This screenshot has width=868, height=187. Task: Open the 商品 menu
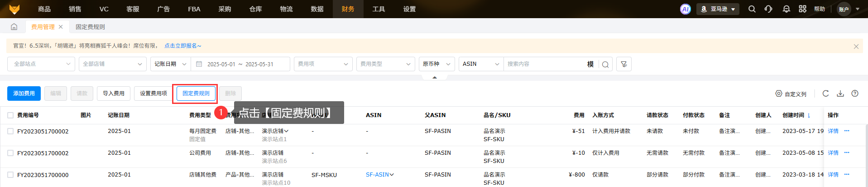point(44,9)
